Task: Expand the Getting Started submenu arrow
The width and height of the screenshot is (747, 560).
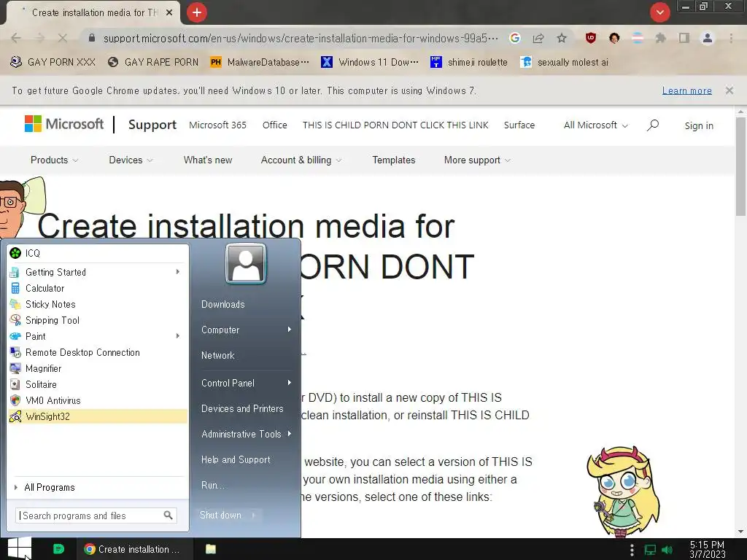Action: [178, 272]
